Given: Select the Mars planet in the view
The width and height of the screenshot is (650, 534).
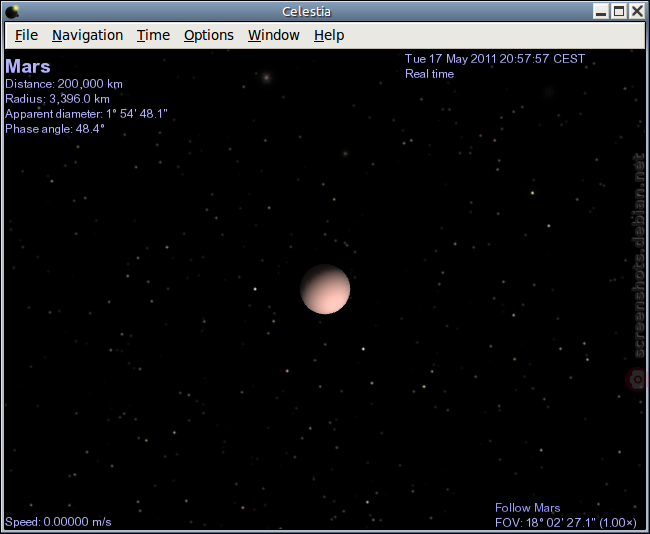Looking at the screenshot, I should click(325, 289).
